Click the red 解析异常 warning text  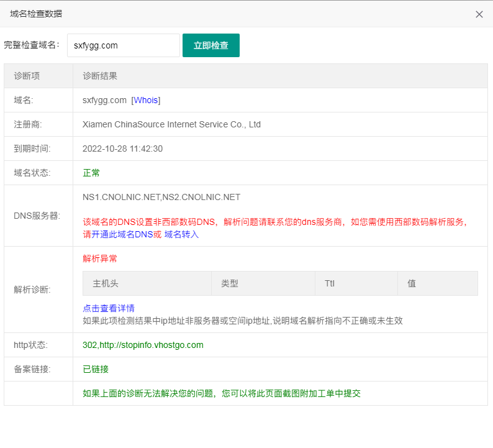click(x=100, y=258)
